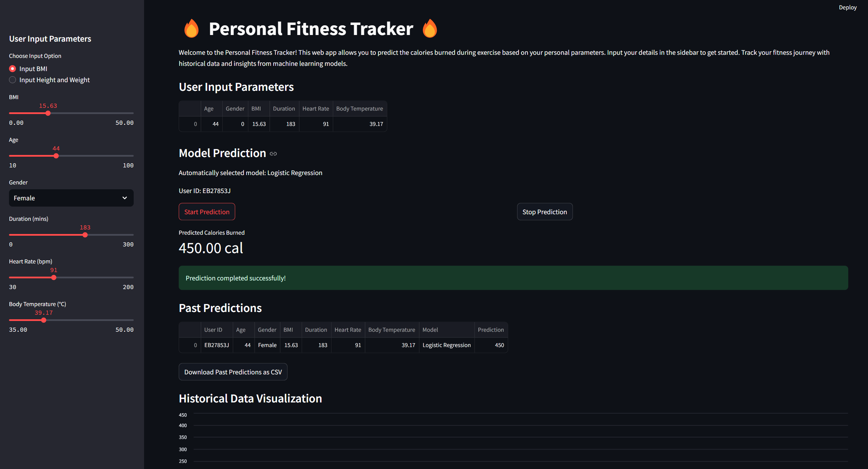This screenshot has width=868, height=469.
Task: Select the Input BMI radio button
Action: click(12, 69)
